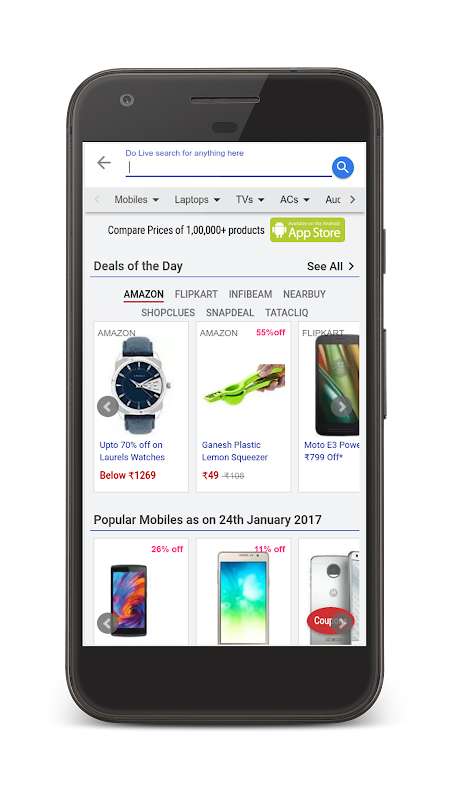Click category bar right arrow
The image size is (452, 800).
(x=353, y=199)
